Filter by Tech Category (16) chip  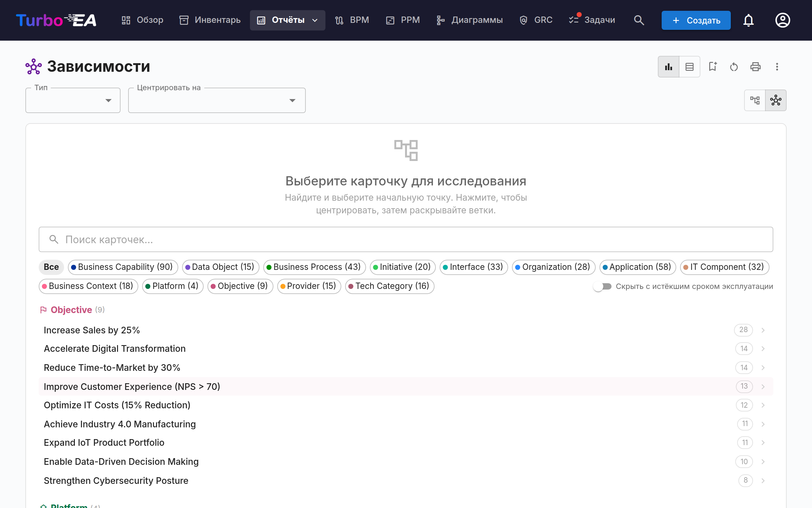tap(390, 286)
